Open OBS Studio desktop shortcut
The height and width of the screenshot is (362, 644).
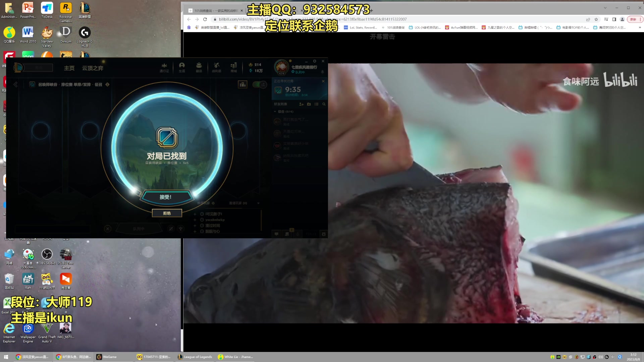tap(47, 257)
